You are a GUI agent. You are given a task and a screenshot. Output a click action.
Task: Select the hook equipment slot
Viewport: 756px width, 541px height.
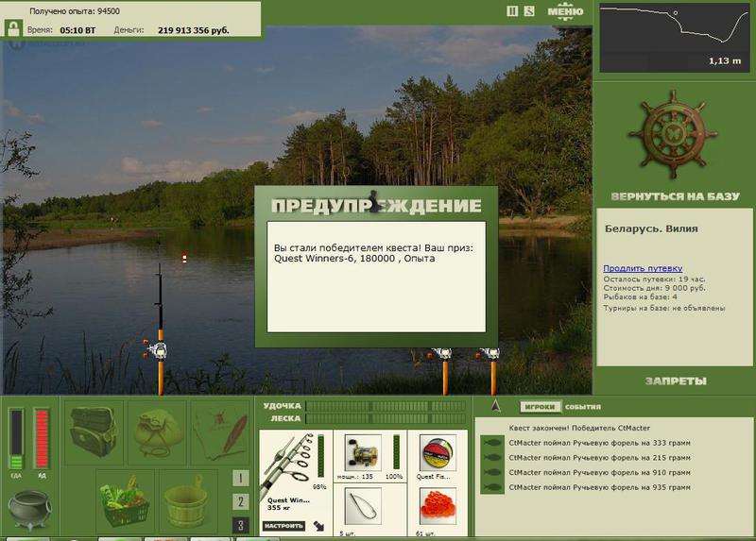coord(363,506)
